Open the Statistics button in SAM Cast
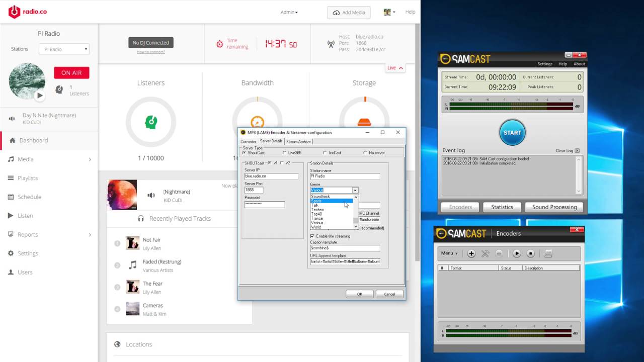Screen dimensions: 644x362 click(x=502, y=207)
